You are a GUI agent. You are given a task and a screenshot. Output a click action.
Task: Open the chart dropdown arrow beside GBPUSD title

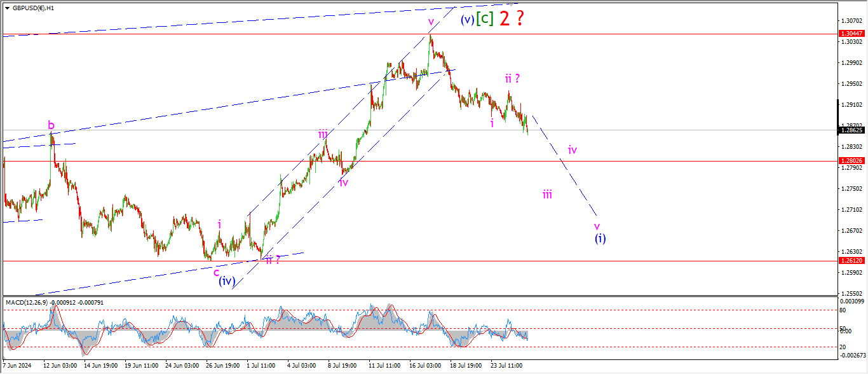[x=7, y=8]
